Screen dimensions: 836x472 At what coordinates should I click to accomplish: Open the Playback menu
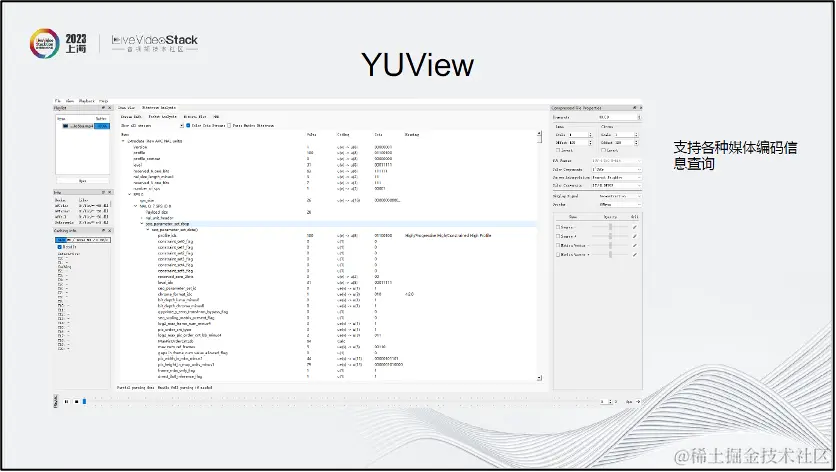tap(86, 101)
